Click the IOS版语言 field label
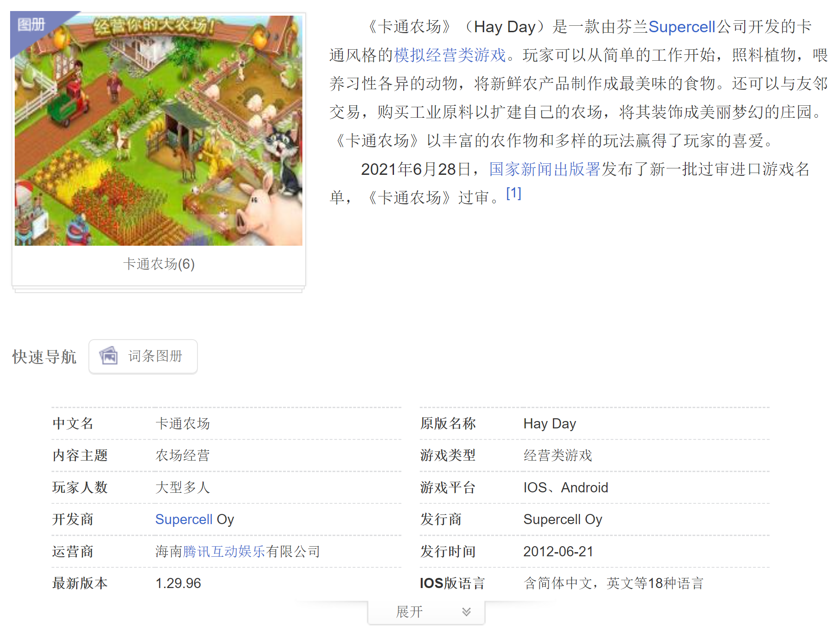This screenshot has width=840, height=629. click(x=452, y=583)
